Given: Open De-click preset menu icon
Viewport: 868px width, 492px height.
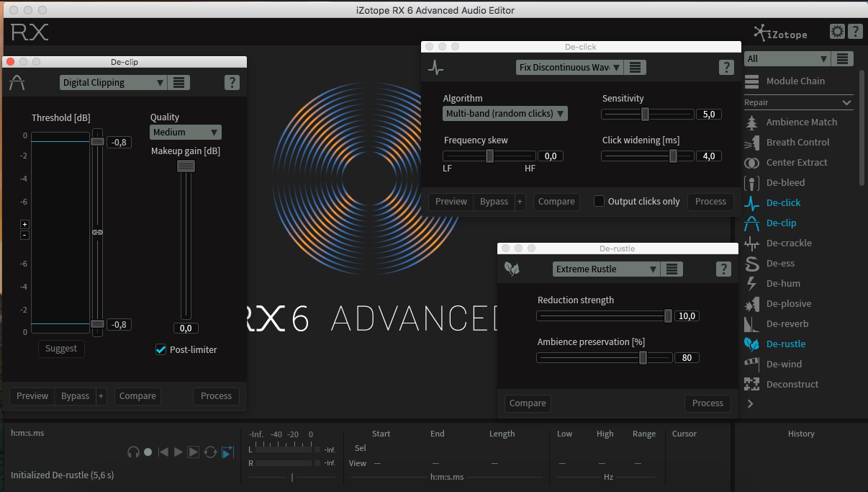Looking at the screenshot, I should (x=635, y=67).
